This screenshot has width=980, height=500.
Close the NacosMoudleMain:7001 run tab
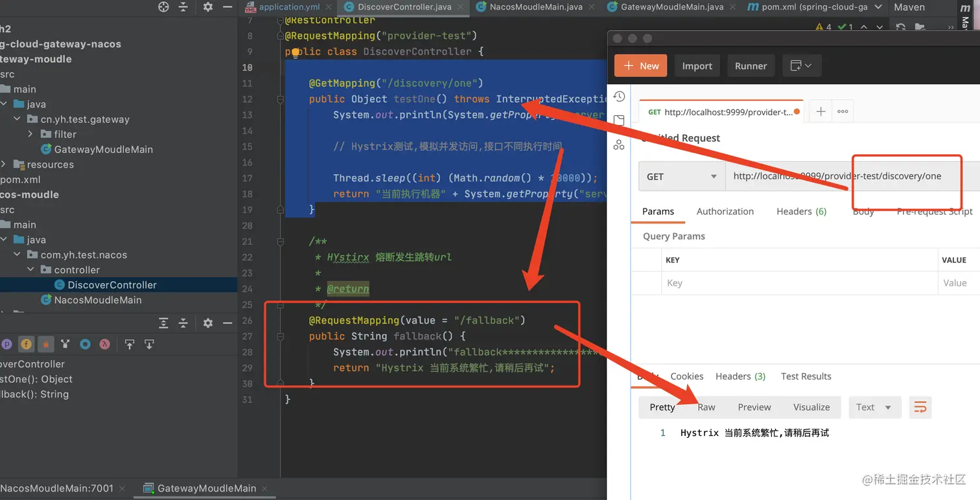(121, 488)
